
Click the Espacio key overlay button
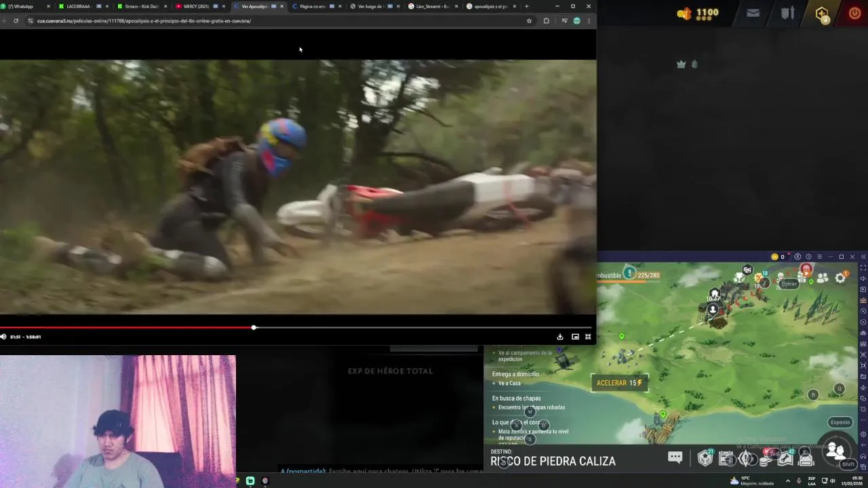coord(840,422)
